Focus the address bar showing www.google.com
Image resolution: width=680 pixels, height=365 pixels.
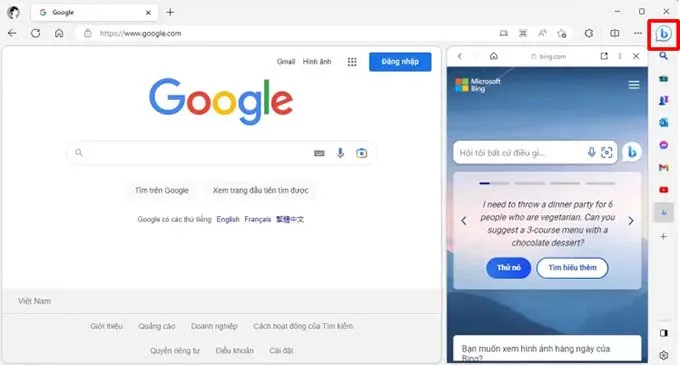pos(286,33)
